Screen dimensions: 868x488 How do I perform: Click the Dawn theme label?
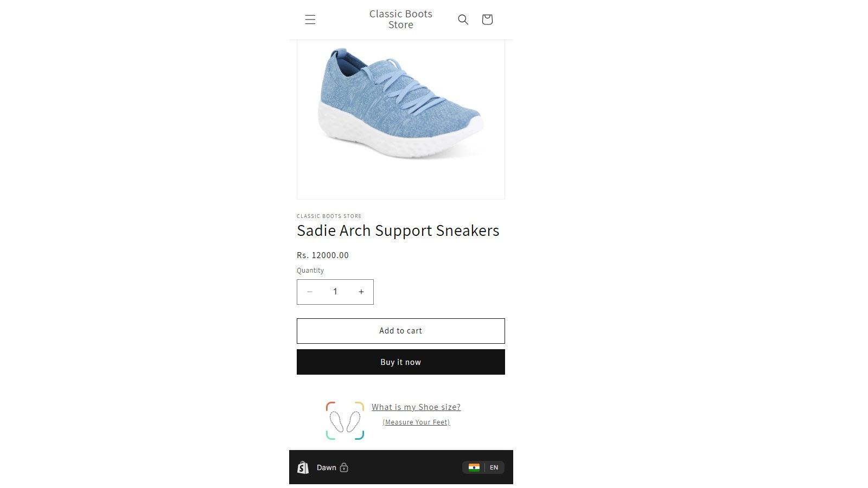pyautogui.click(x=326, y=467)
